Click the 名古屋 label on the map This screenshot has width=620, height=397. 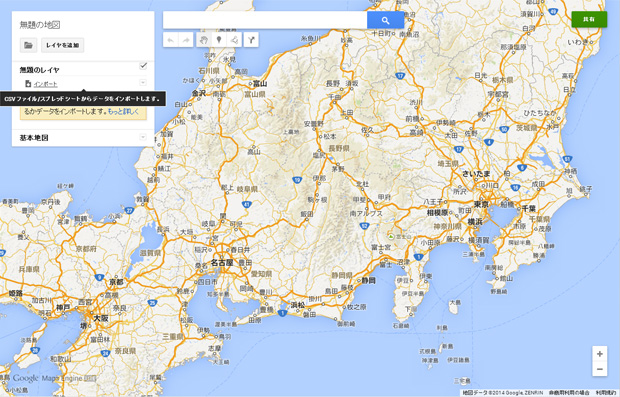tap(222, 263)
